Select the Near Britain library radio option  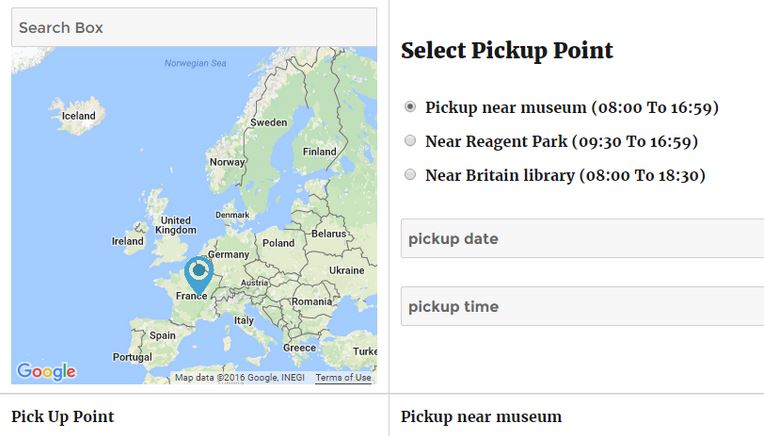[x=410, y=174]
